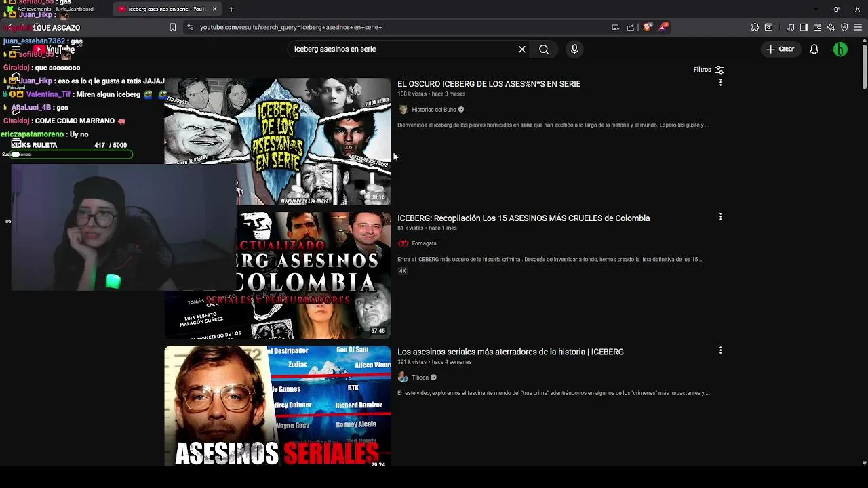Open Filtros search filters
This screenshot has height=488, width=868.
(x=709, y=70)
